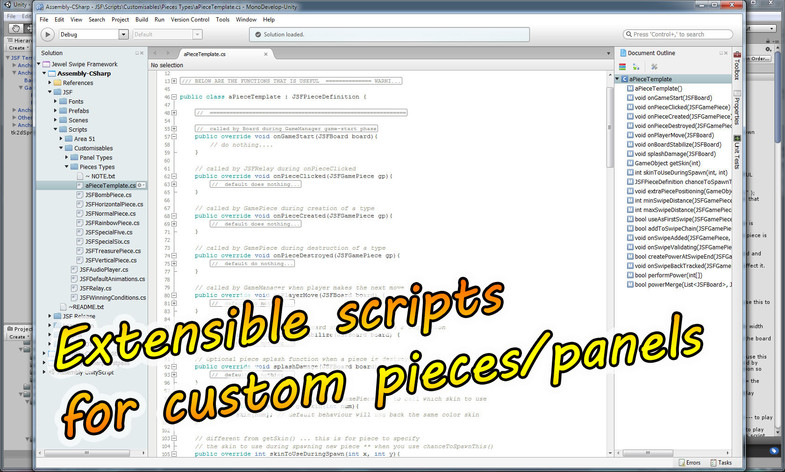Toggle fold for onPieceDestroyed method line 74
The height and width of the screenshot is (472, 785).
pyautogui.click(x=174, y=256)
